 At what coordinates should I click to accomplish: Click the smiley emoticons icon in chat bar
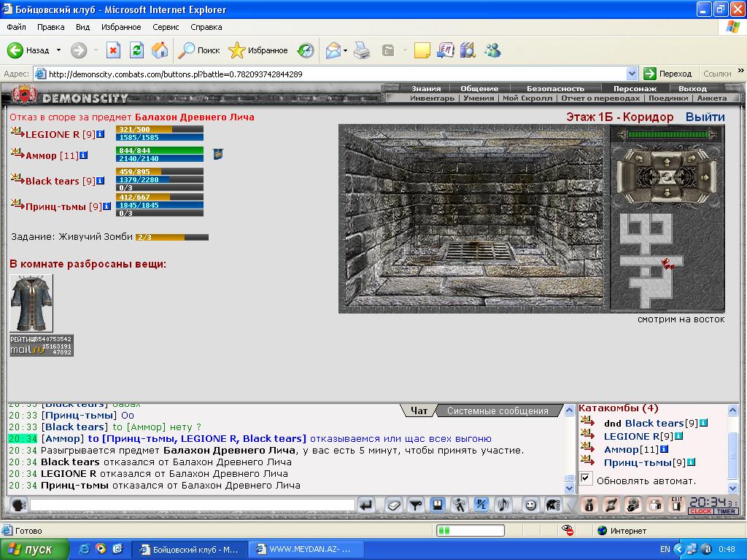(530, 505)
